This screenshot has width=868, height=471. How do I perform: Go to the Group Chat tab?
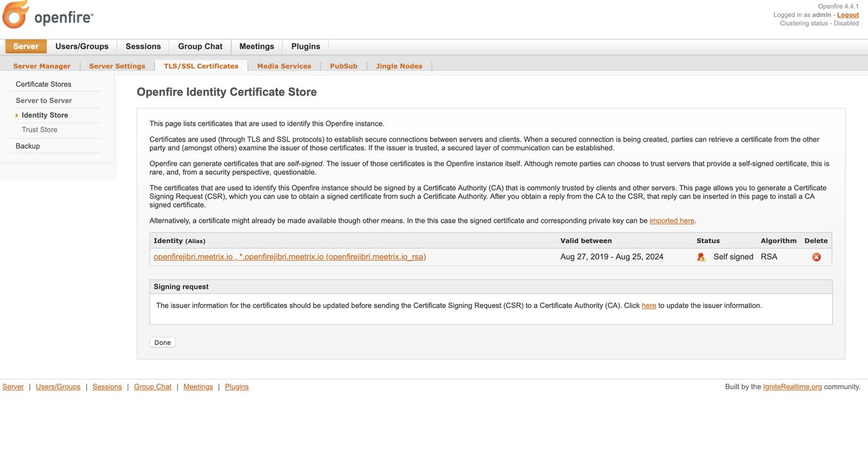click(200, 47)
